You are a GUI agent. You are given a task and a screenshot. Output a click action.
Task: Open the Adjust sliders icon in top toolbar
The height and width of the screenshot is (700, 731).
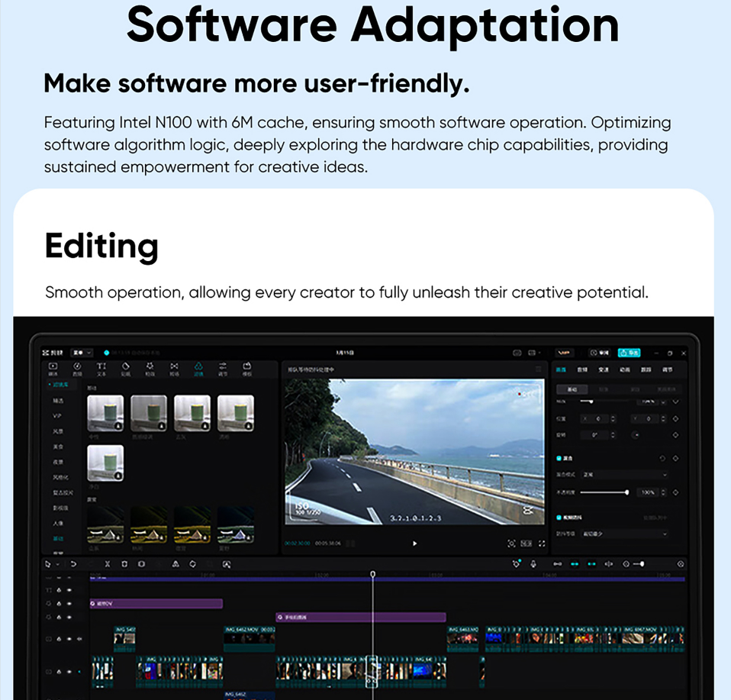[x=223, y=369]
